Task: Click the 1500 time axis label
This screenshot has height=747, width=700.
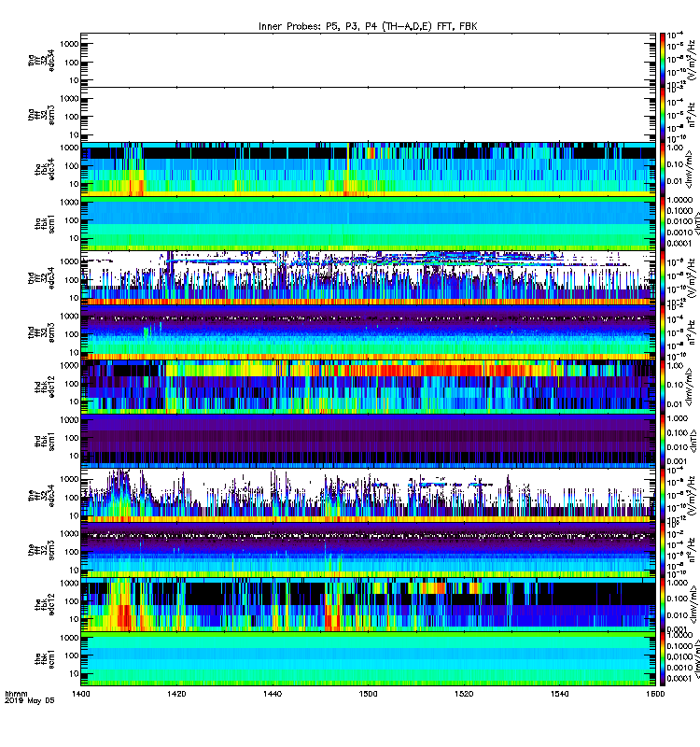Action: coord(368,694)
